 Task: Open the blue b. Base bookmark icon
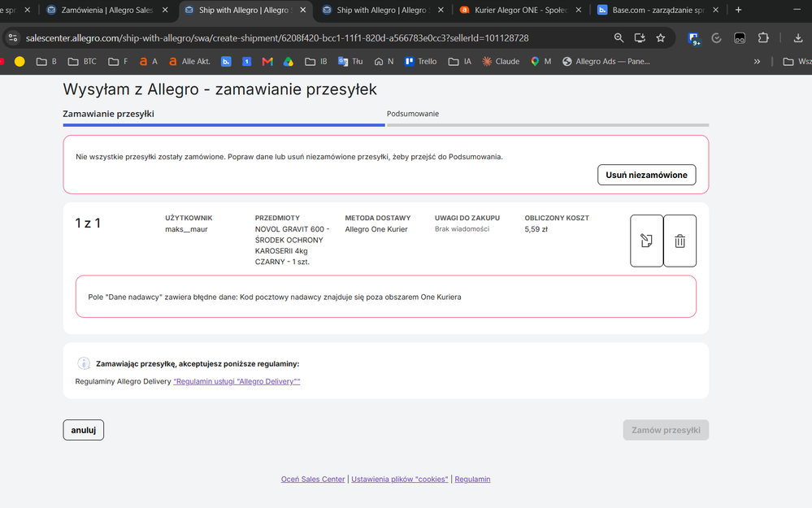226,62
